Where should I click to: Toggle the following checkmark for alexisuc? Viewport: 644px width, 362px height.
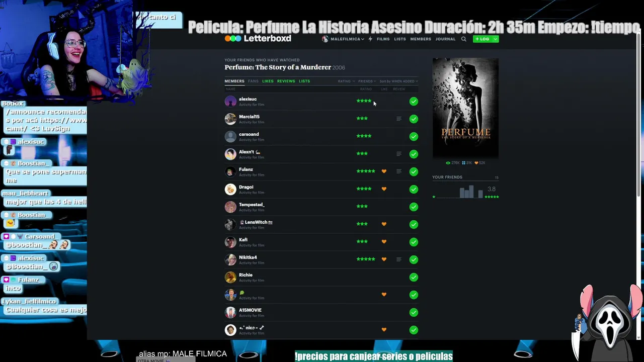point(414,102)
